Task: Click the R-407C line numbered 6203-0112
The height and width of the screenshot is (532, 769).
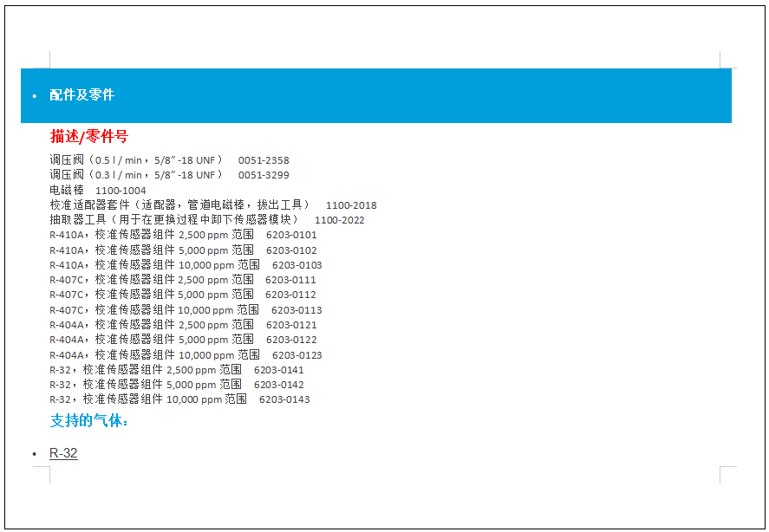Action: click(182, 295)
